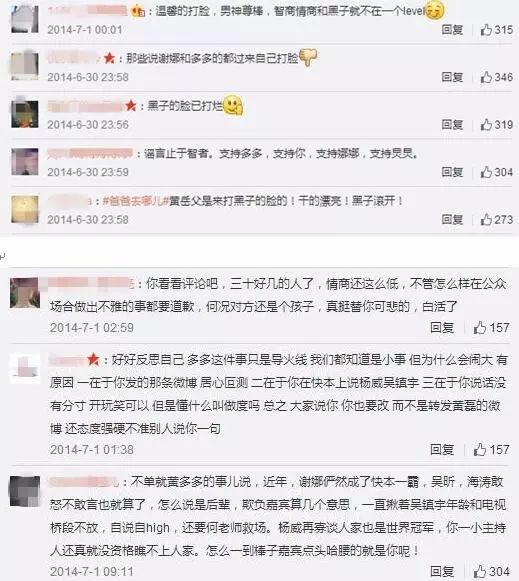
Task: Reply to the comment from 2014-7-1 09:11
Action: tap(442, 571)
